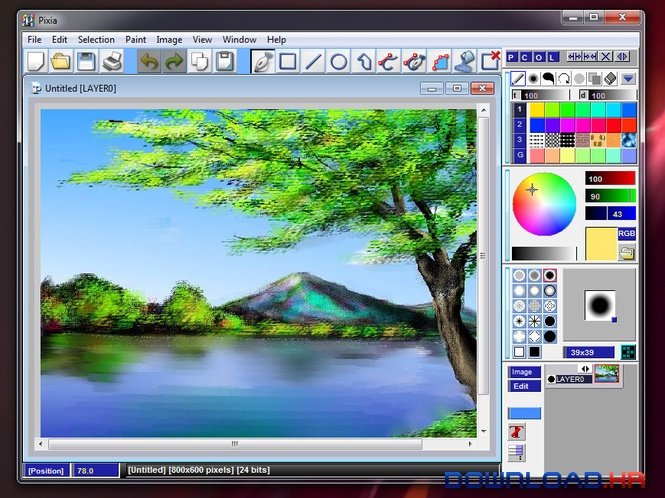Select the Circle shape tool
The image size is (665, 498).
(339, 62)
